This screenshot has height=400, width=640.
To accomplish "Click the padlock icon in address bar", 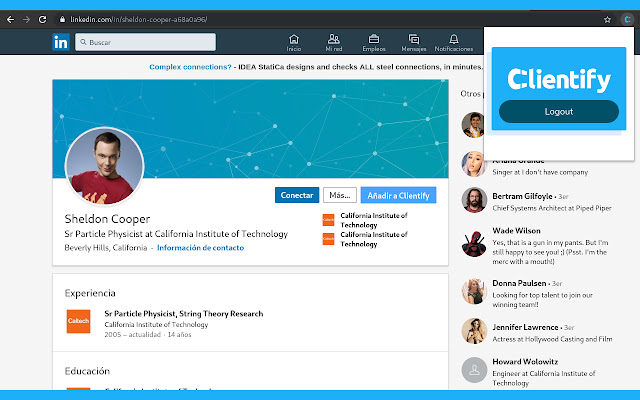I will [62, 19].
